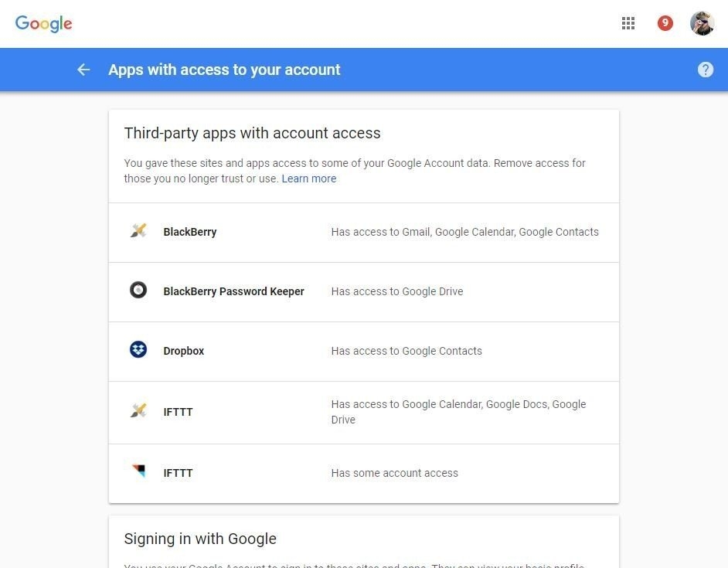The height and width of the screenshot is (568, 728).
Task: Open the Learn more link
Action: (308, 179)
